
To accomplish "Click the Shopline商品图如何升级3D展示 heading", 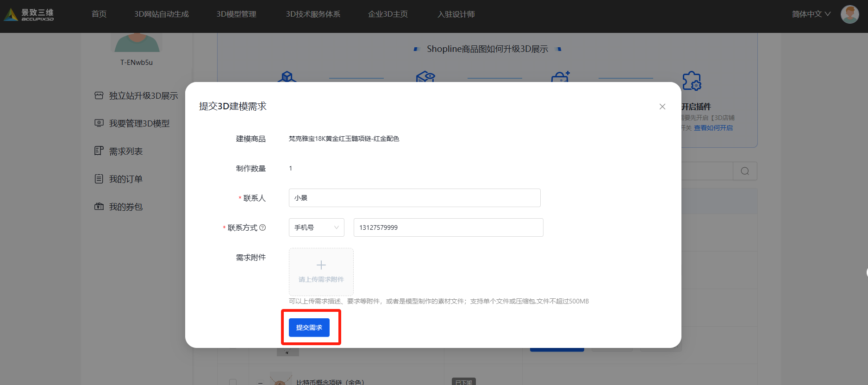I will click(487, 49).
